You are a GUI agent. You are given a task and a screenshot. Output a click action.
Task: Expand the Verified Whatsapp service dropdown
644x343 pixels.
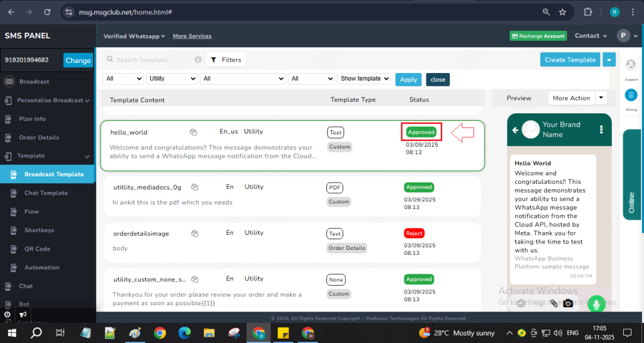134,37
